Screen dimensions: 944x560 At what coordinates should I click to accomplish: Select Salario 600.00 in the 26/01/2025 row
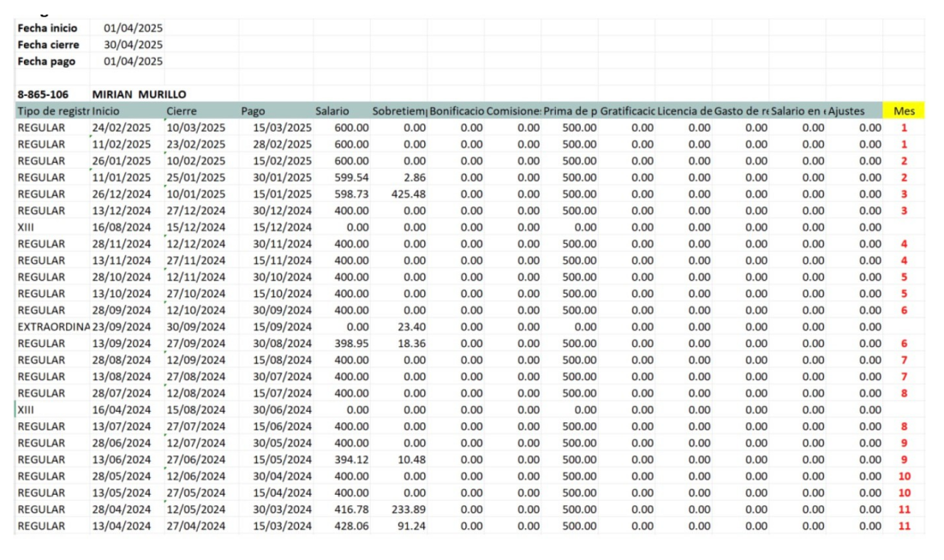(351, 161)
